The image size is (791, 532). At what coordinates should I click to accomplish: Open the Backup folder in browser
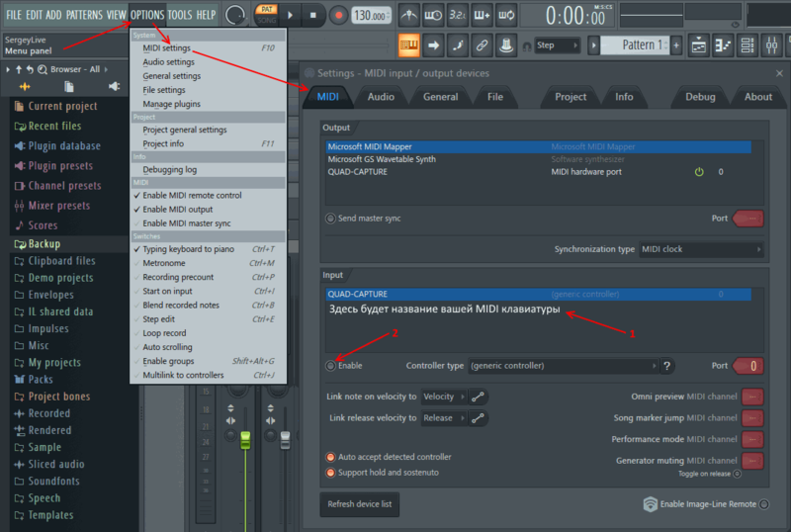point(44,243)
